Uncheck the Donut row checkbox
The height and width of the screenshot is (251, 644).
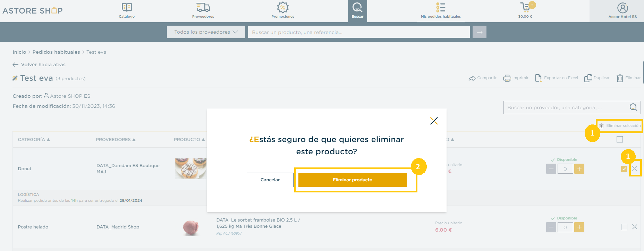pyautogui.click(x=624, y=168)
